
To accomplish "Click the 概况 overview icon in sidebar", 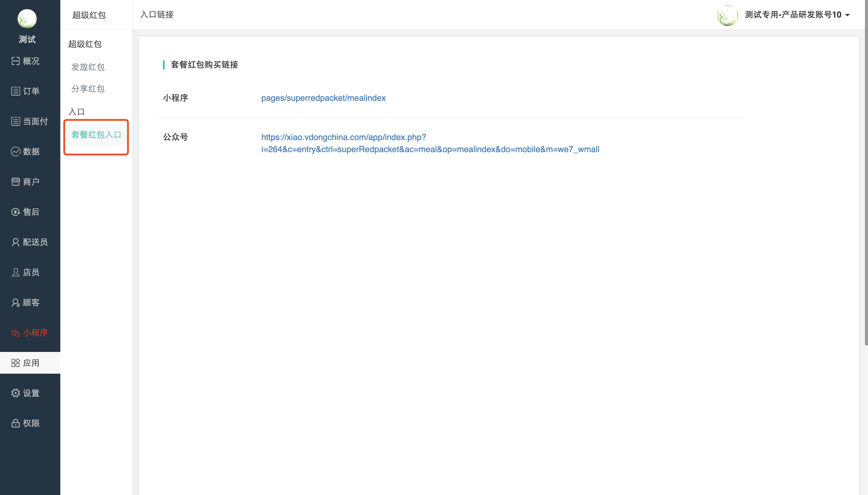I will (15, 61).
